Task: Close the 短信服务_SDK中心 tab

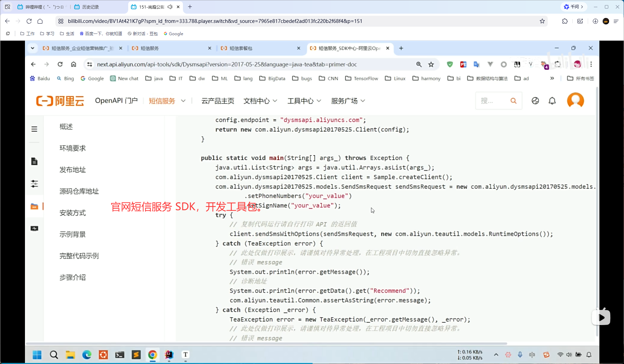Action: point(388,48)
